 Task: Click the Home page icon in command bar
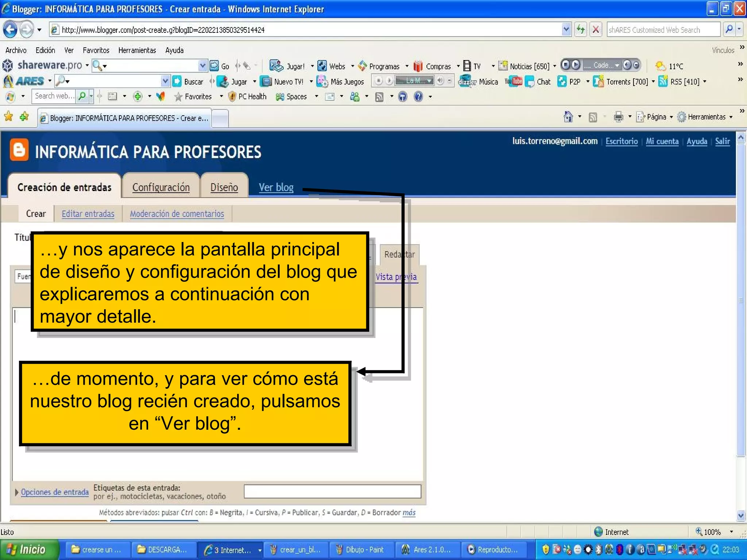[x=568, y=117]
